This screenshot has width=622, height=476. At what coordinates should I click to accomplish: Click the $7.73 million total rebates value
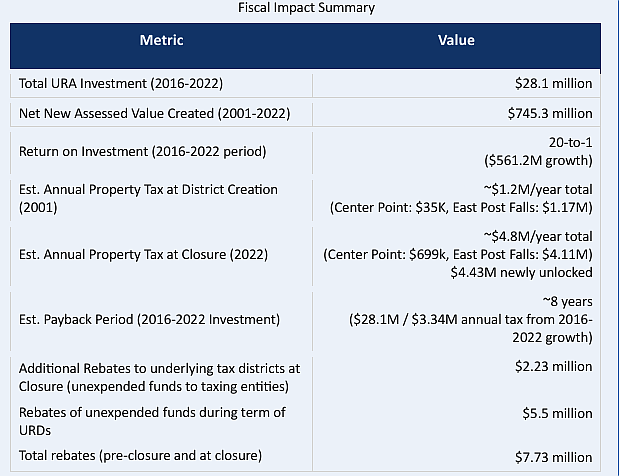(x=553, y=457)
